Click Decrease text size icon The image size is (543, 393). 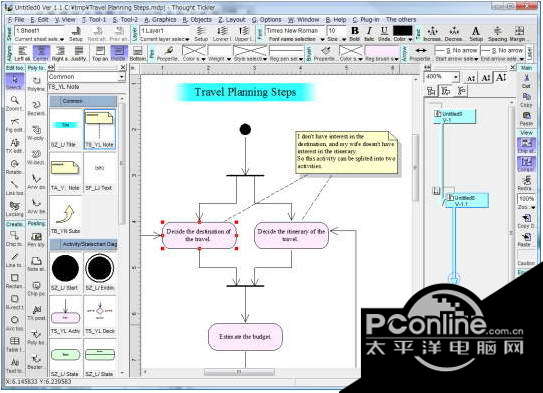coord(453,34)
